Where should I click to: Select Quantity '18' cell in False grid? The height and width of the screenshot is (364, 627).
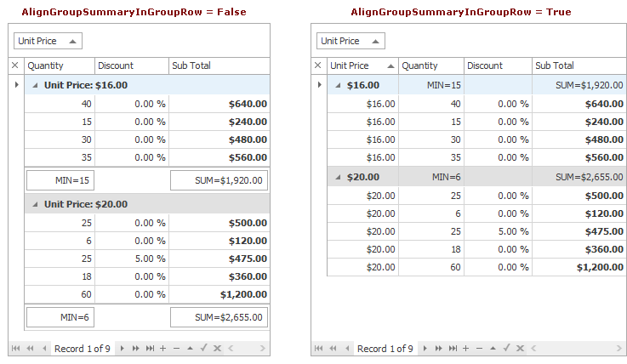(60, 276)
